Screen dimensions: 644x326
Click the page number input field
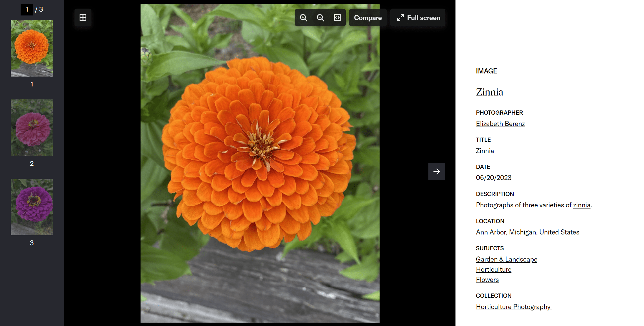click(27, 9)
